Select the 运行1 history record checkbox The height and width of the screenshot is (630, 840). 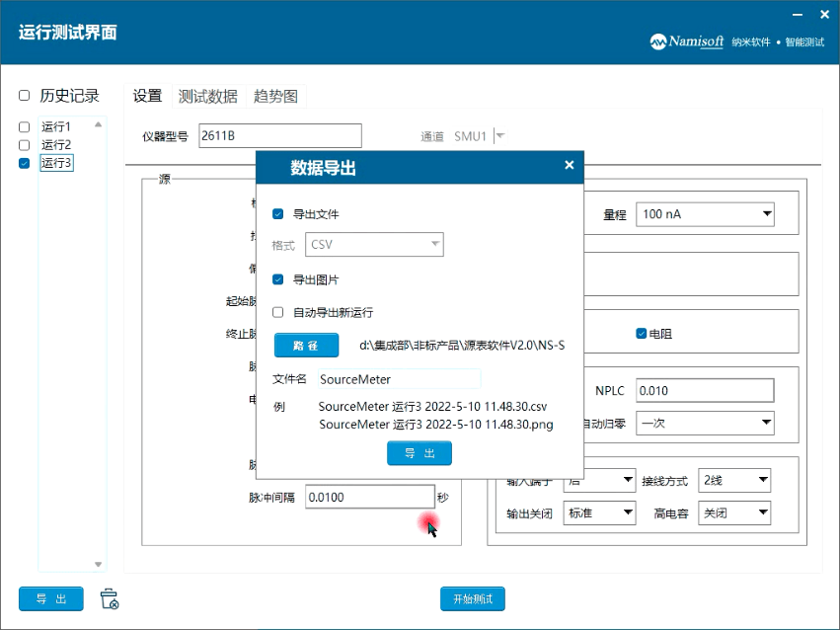coord(24,126)
